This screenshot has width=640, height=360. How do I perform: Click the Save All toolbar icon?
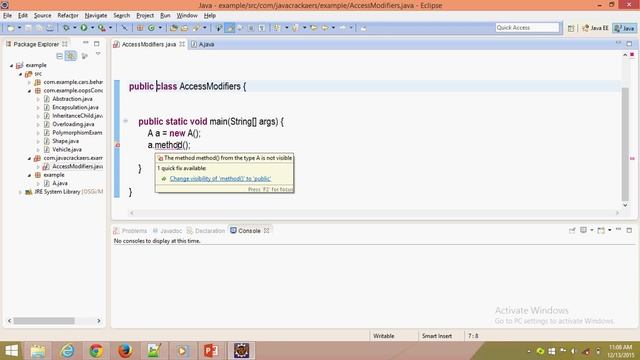[x=39, y=28]
